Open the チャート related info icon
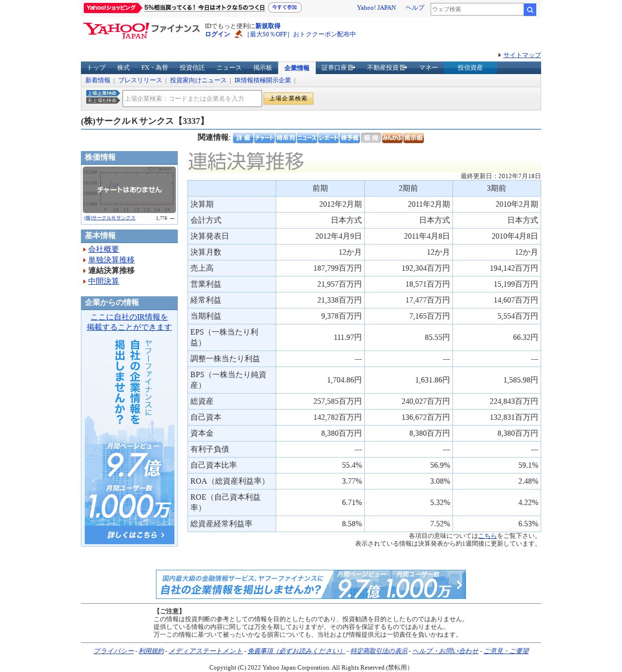Image resolution: width=622 pixels, height=672 pixels. tap(264, 138)
